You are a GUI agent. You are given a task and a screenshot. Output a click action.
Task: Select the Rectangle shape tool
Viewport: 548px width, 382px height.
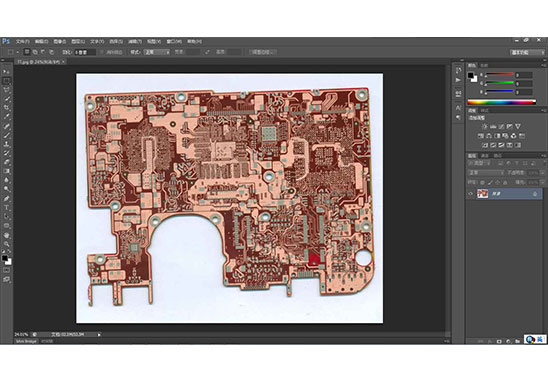7,225
